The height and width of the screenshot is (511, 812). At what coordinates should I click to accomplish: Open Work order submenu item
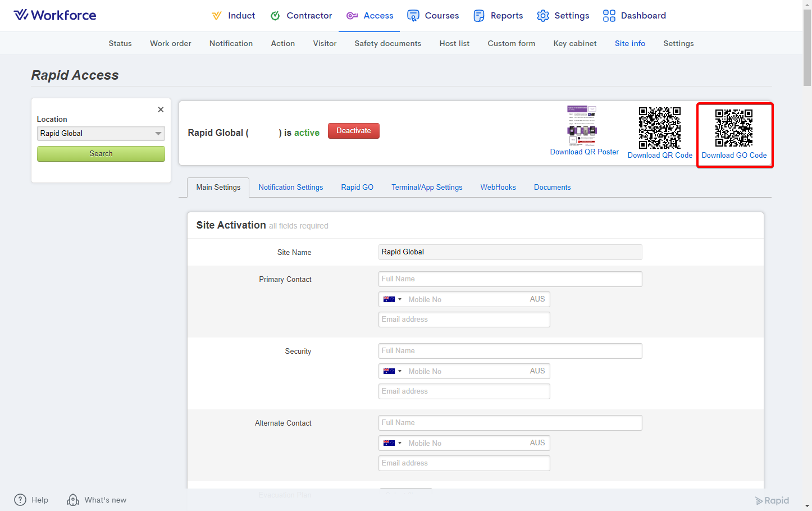click(171, 43)
